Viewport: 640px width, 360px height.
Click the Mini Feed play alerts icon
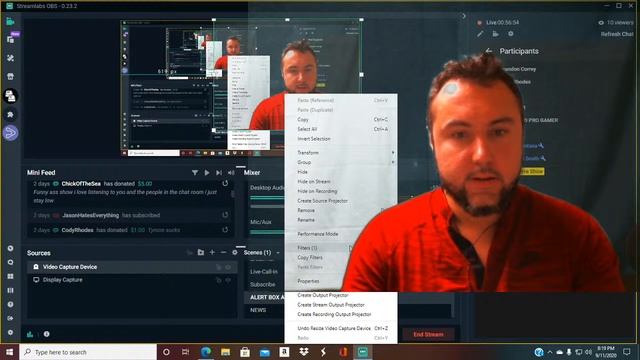tap(207, 173)
